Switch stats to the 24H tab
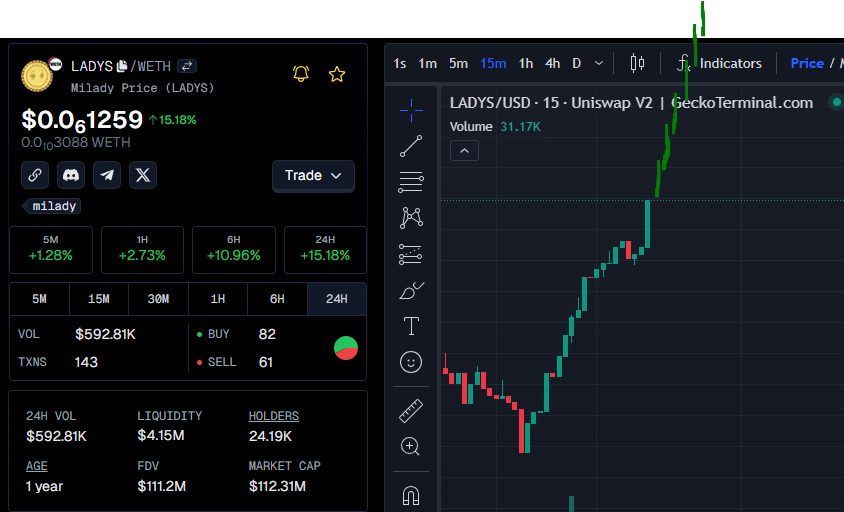Viewport: 844px width, 512px height. point(337,299)
